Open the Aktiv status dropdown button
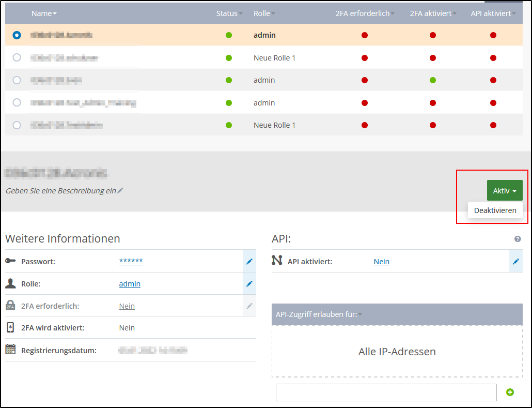This screenshot has height=408, width=532. click(504, 191)
